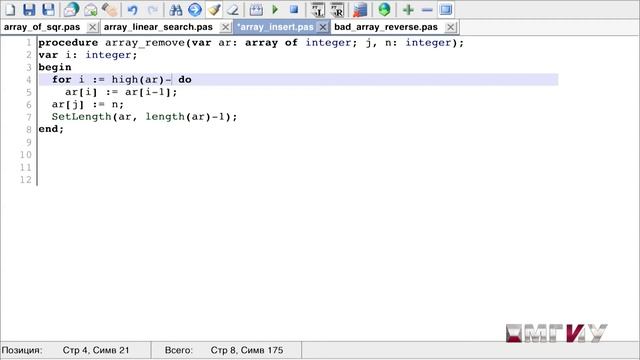Undo the last edit
The width and height of the screenshot is (640, 360).
132,9
